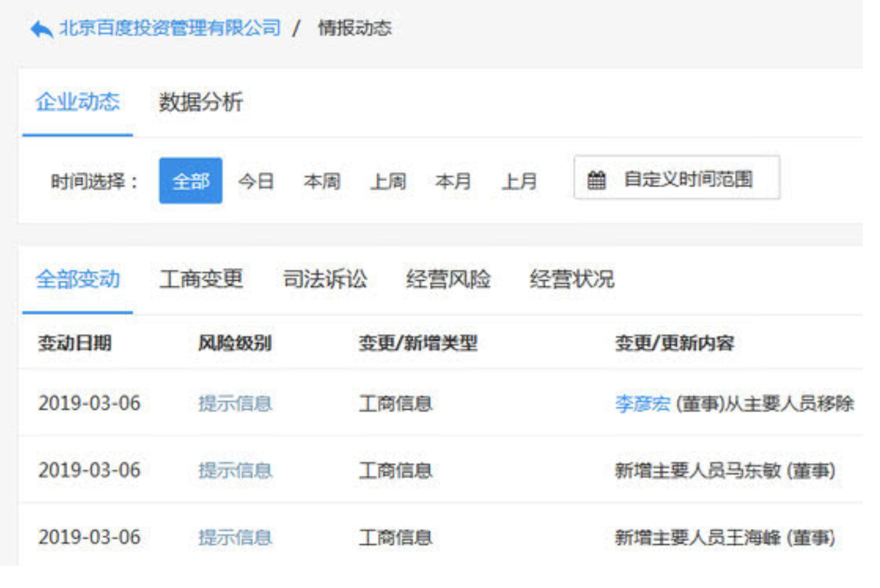
Task: Filter by 本月
Action: click(453, 182)
